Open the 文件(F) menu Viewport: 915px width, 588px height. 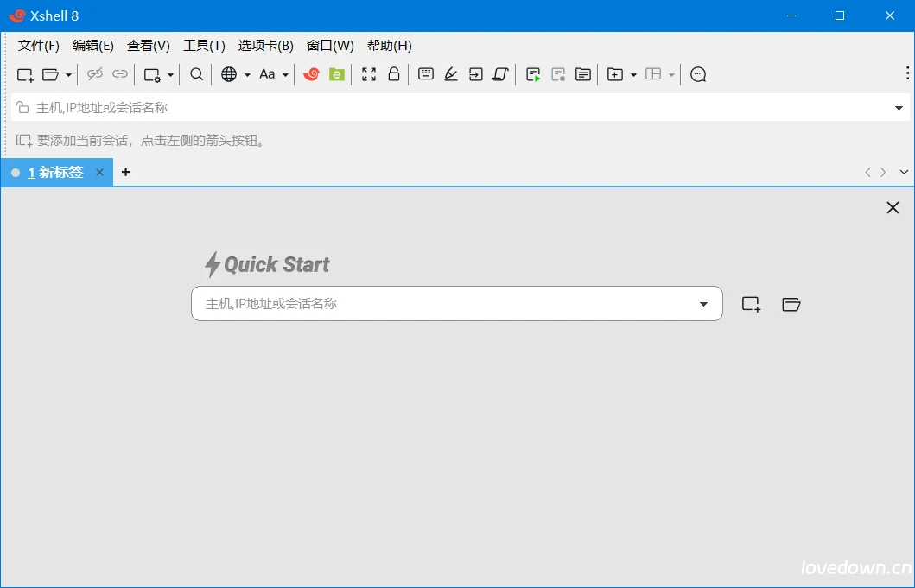point(39,46)
